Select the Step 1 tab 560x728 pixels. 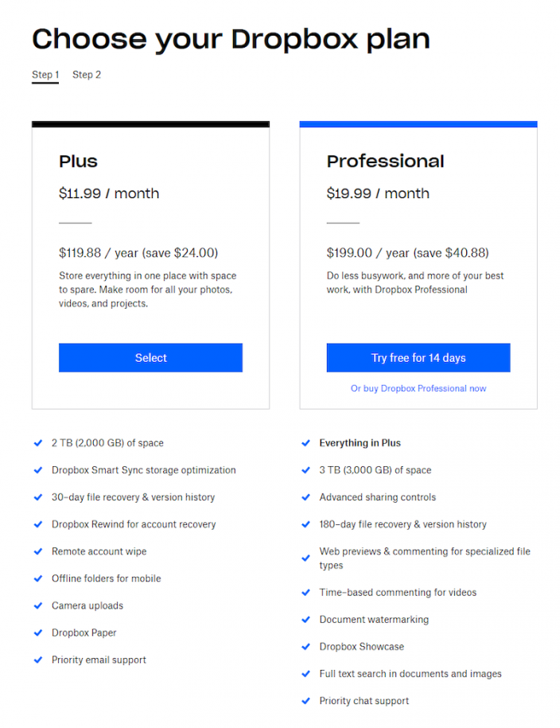pos(45,74)
